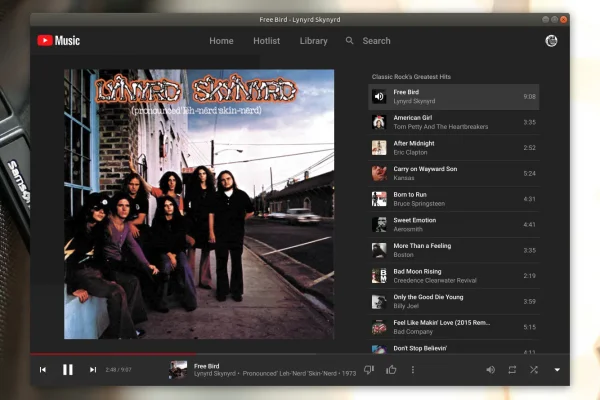Open the account avatar menu
Viewport: 600px width, 400px height.
pyautogui.click(x=551, y=41)
